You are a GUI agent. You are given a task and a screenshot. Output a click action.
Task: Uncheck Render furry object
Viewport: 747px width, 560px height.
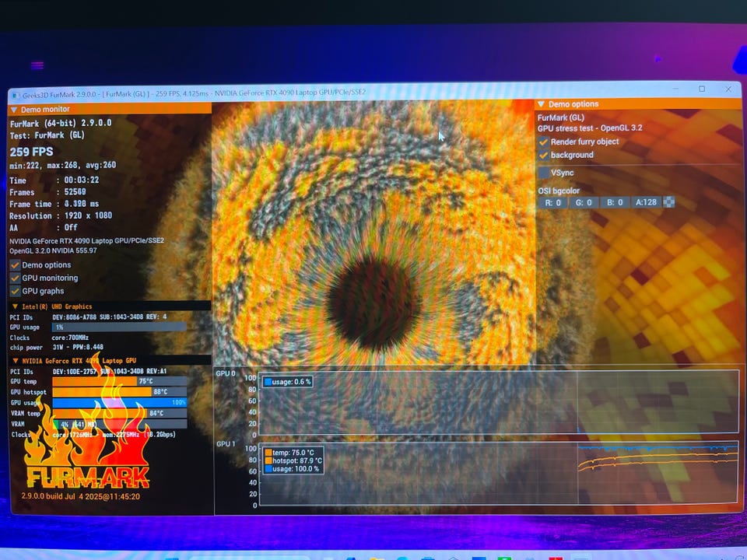(x=544, y=142)
